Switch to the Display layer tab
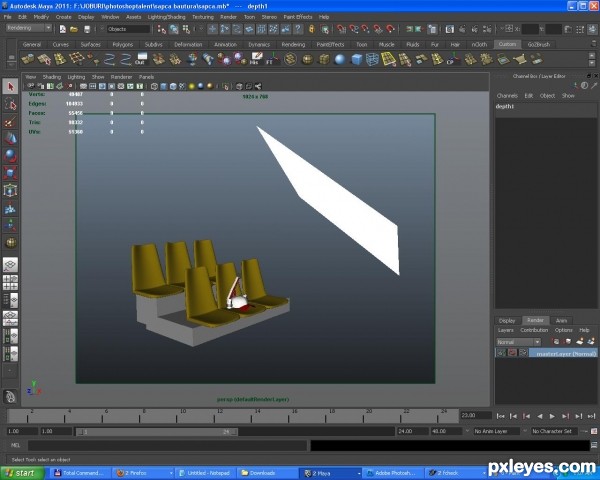The image size is (600, 480). click(507, 320)
